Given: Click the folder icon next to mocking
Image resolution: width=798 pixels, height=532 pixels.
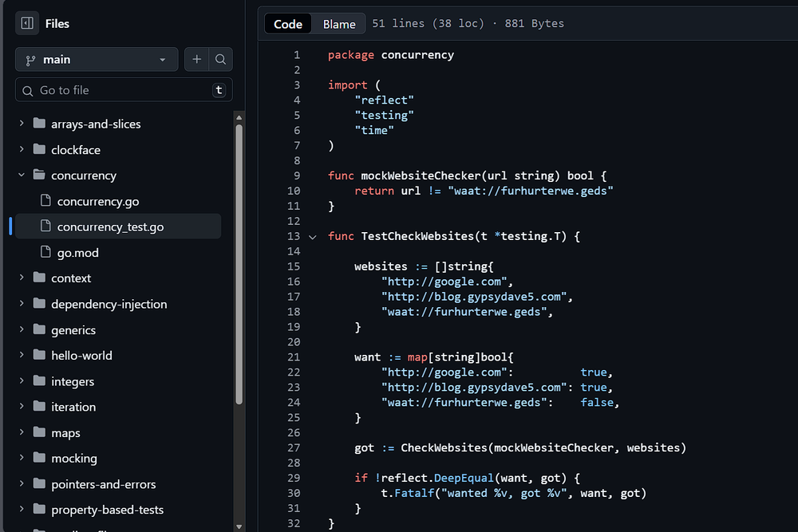Looking at the screenshot, I should 39,458.
